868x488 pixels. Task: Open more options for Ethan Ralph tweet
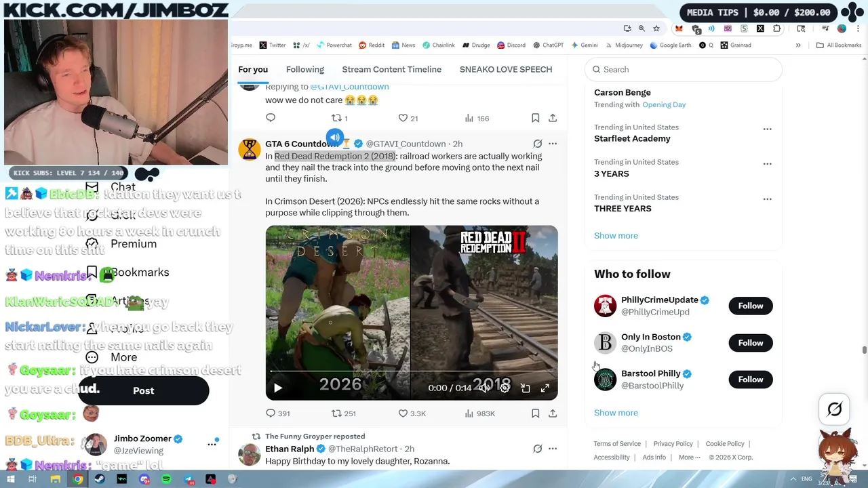pyautogui.click(x=553, y=449)
